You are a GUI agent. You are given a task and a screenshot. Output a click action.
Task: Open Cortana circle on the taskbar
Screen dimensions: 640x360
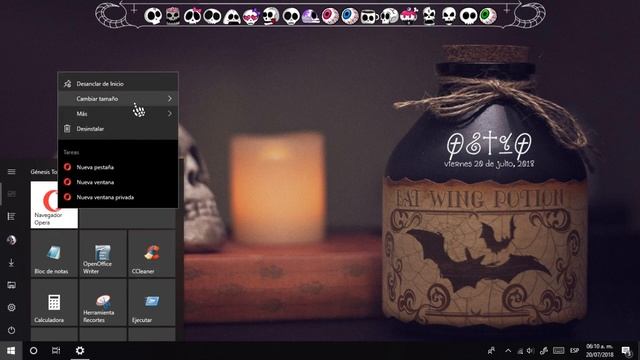click(33, 351)
